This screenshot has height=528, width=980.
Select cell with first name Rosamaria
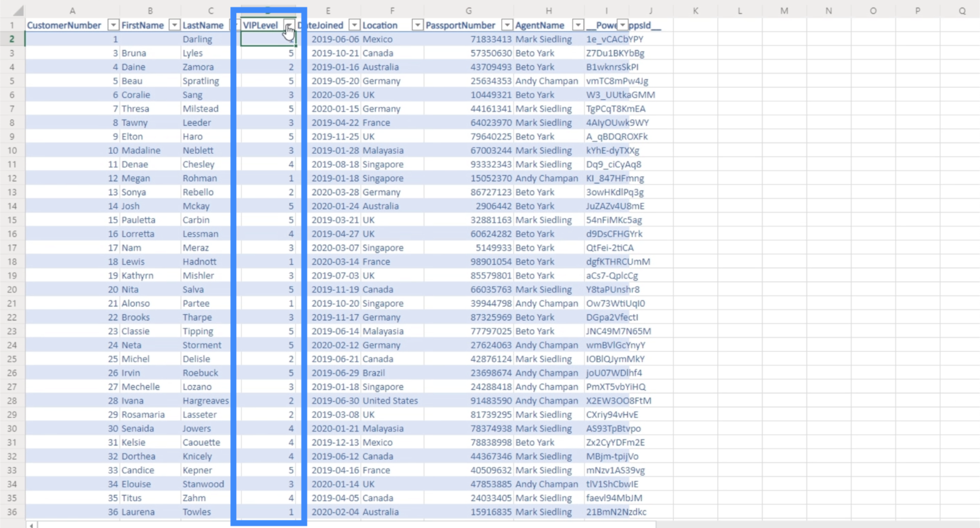click(x=150, y=414)
